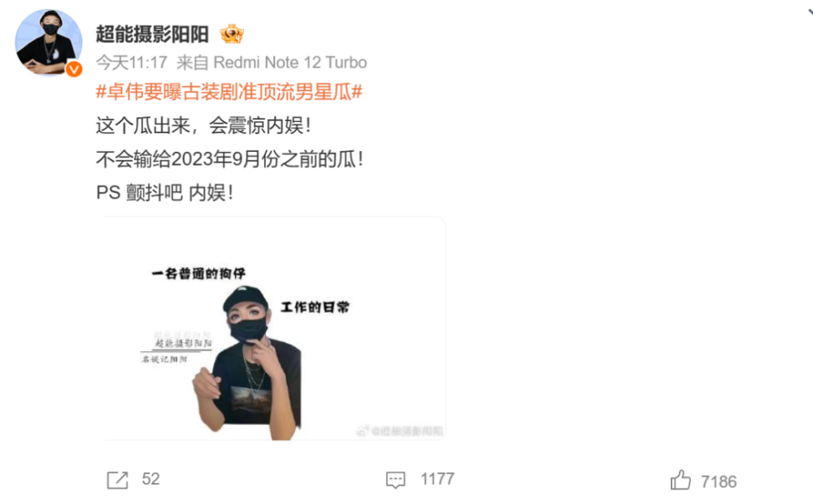
Task: Expand the post options chevron
Action: pyautogui.click(x=810, y=11)
